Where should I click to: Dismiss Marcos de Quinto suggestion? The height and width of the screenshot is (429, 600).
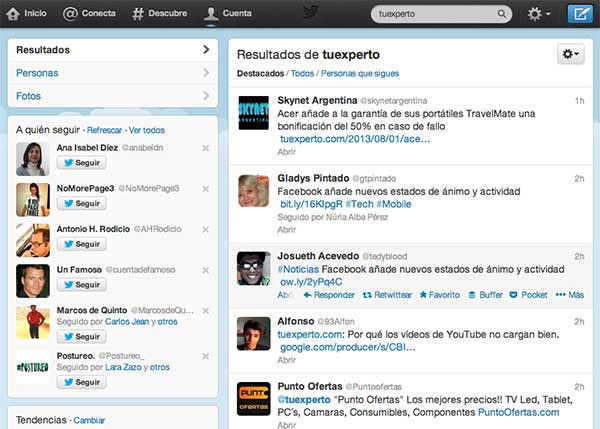[x=205, y=311]
